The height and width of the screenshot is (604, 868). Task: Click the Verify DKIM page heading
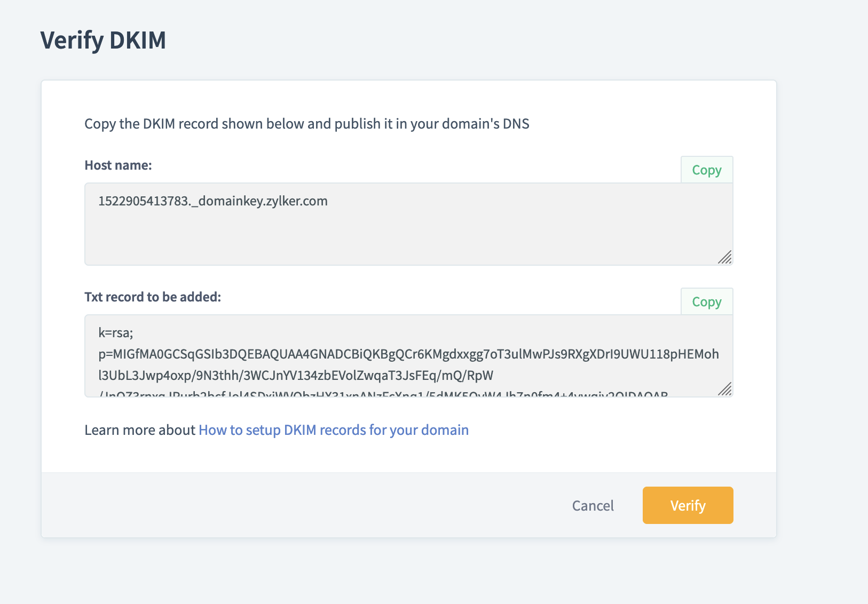pyautogui.click(x=103, y=41)
